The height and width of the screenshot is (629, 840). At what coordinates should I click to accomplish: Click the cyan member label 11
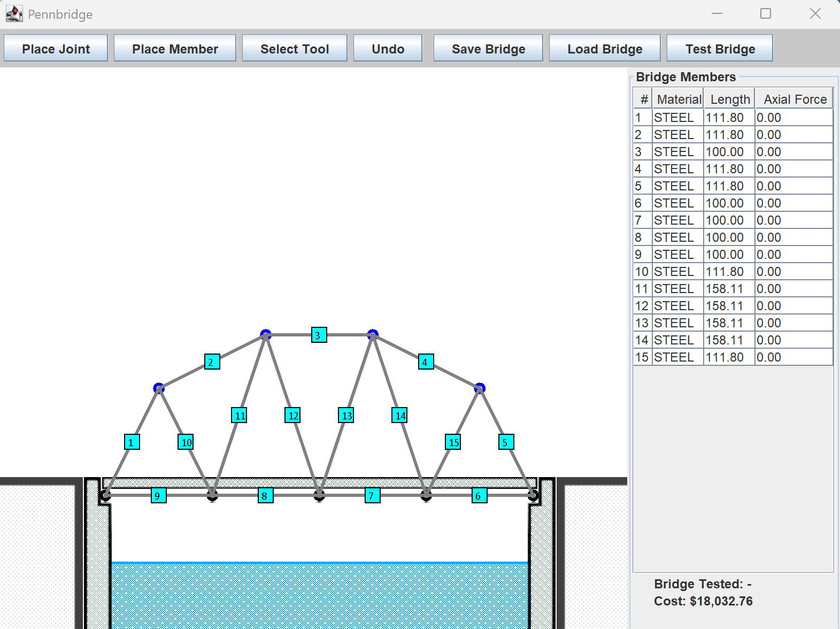click(239, 415)
